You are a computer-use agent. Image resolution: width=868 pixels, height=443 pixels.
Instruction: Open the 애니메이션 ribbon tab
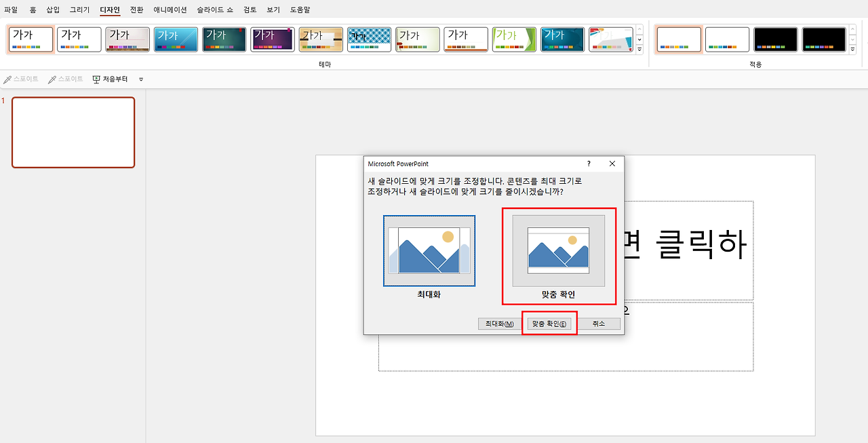pyautogui.click(x=170, y=10)
